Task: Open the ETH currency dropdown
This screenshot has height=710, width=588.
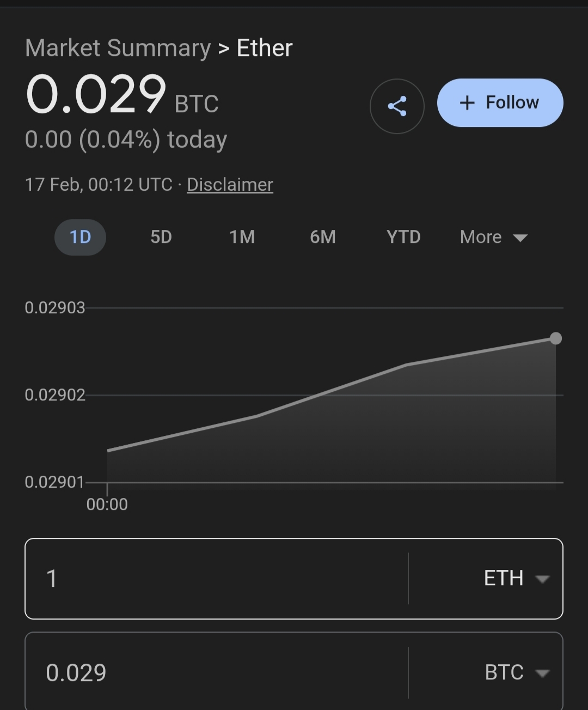Action: [x=516, y=579]
